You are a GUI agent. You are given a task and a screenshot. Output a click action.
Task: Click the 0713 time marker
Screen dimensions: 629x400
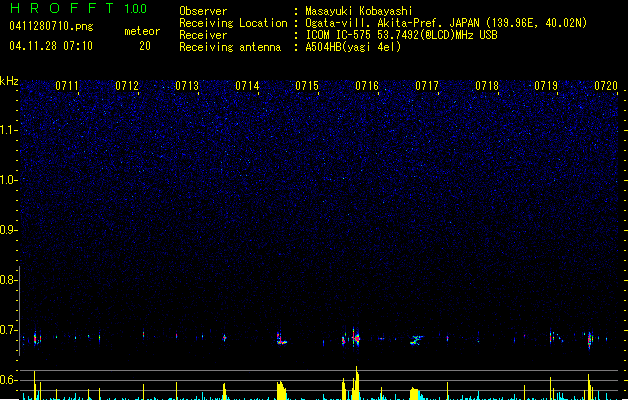tap(187, 86)
